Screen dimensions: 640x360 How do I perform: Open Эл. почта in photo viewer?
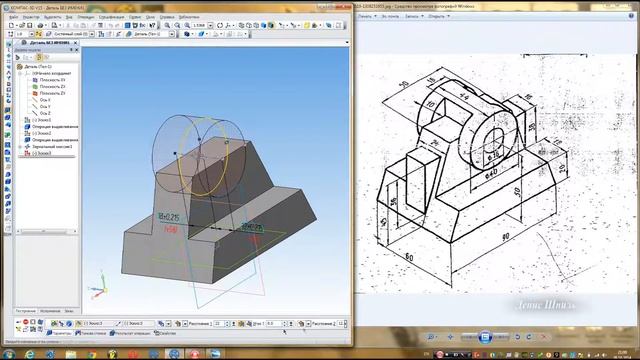click(x=390, y=16)
